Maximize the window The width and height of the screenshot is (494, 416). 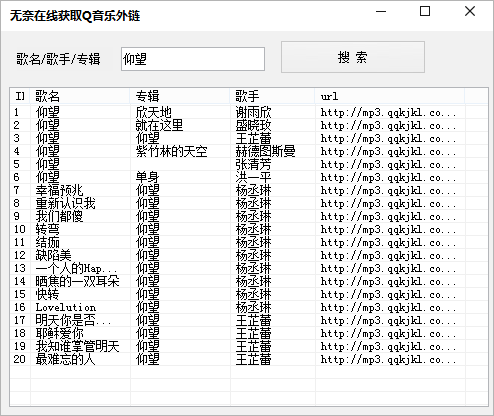pos(425,12)
